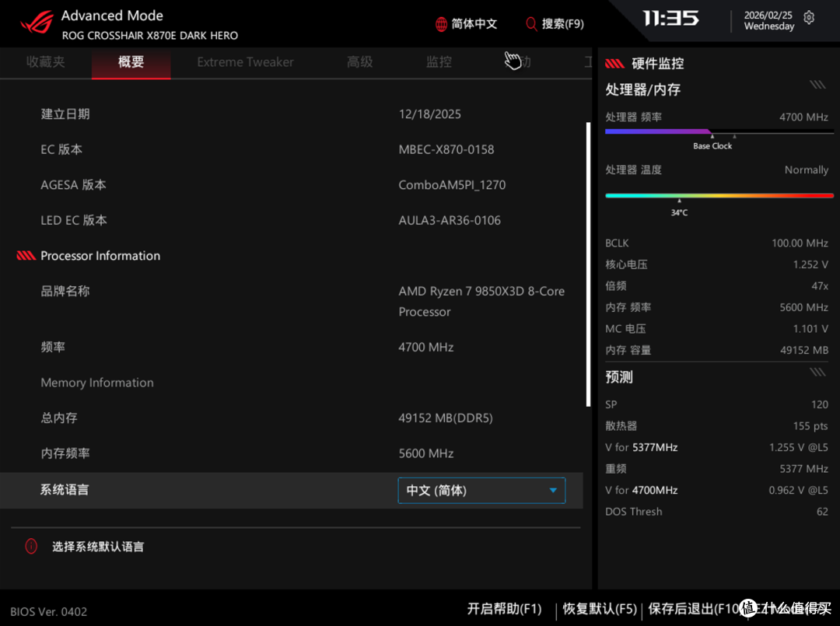
Task: Click the 简体中文 language button
Action: (466, 24)
